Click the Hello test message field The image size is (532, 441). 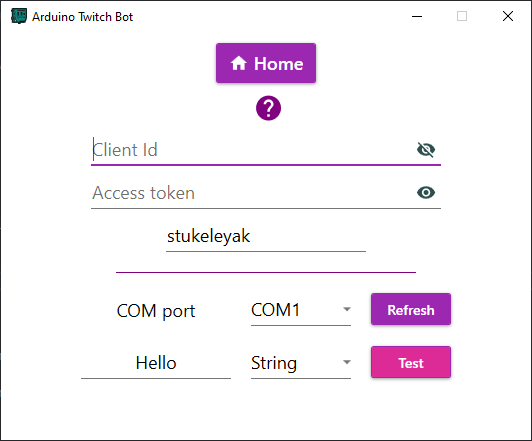[x=156, y=363]
